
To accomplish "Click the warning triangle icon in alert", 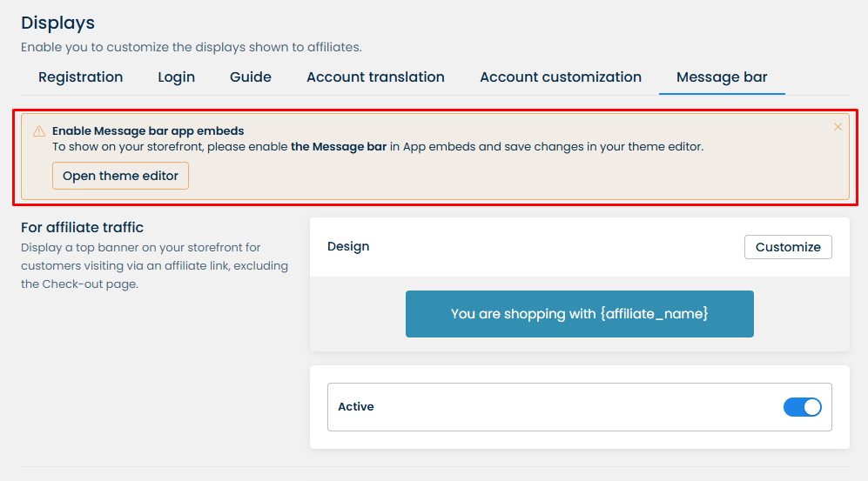I will (39, 131).
